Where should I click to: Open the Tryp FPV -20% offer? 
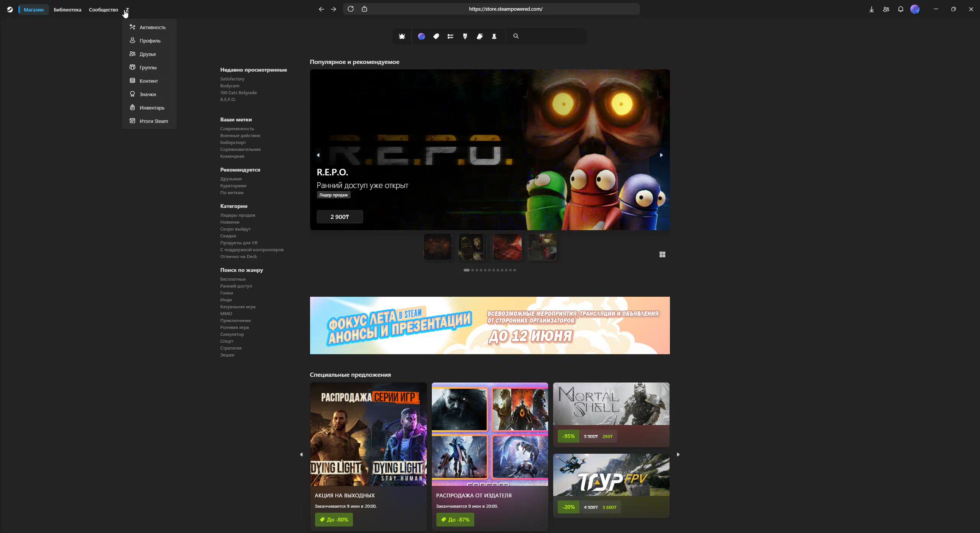click(x=611, y=486)
